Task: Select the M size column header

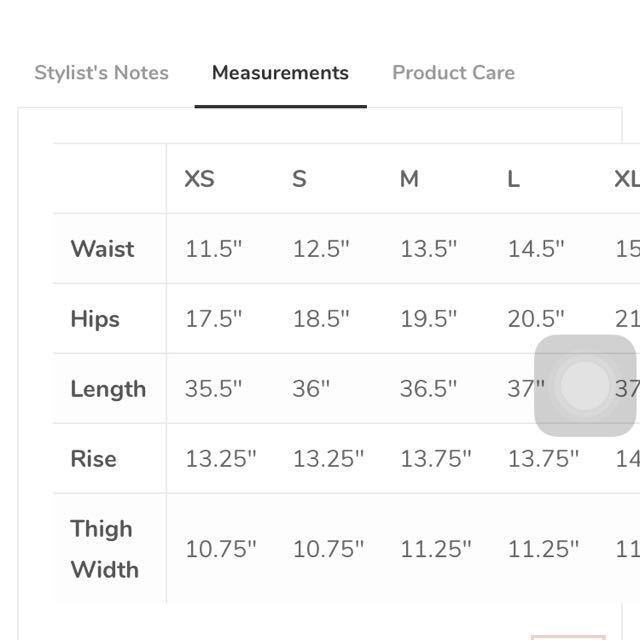Action: (x=409, y=179)
